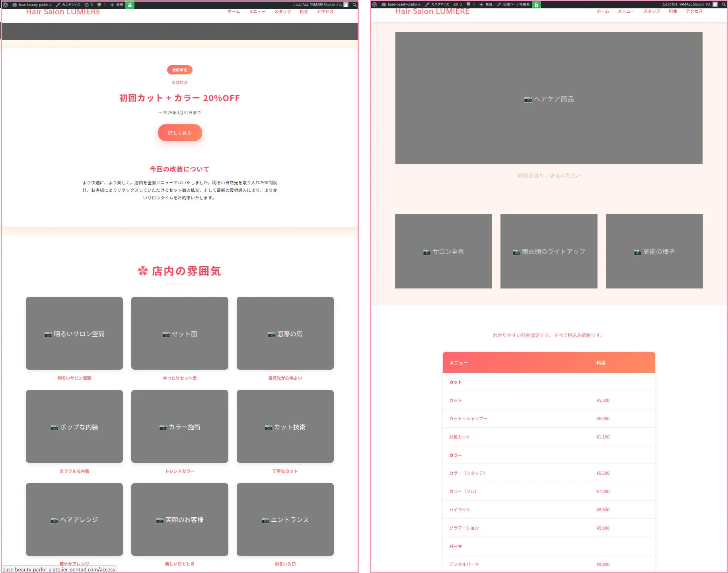Click the updates icon showing 3
Screen dimensions: 728x573
88,4
